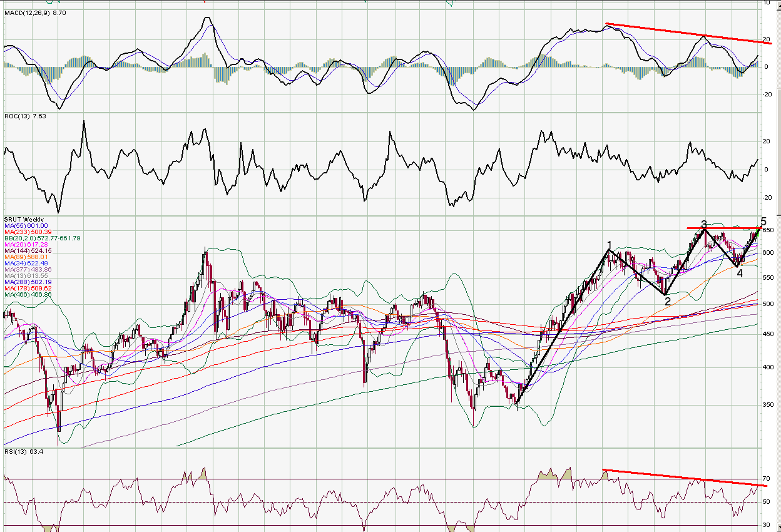Select the MA(55) 601.00 legend entry
This screenshot has height=532, width=781.
[x=26, y=225]
